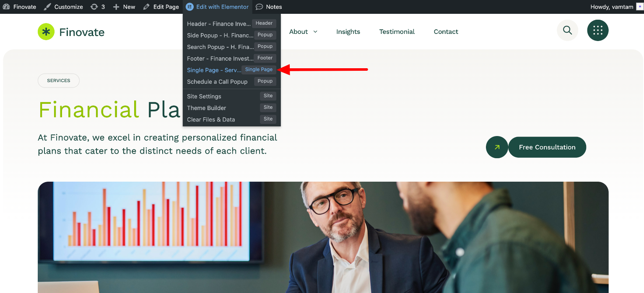Click the Elementor icon in admin bar
The width and height of the screenshot is (644, 293).
pyautogui.click(x=190, y=7)
